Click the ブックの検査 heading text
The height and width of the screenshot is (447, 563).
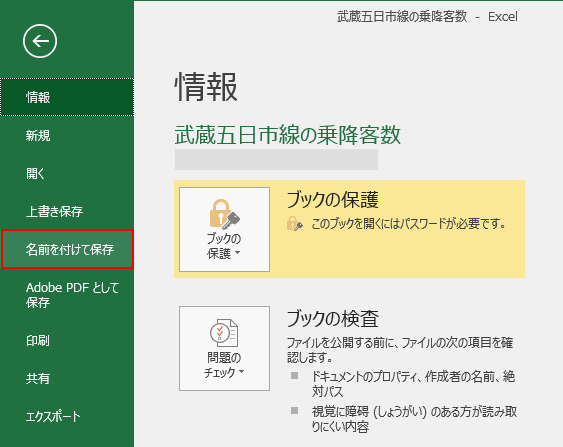point(332,319)
